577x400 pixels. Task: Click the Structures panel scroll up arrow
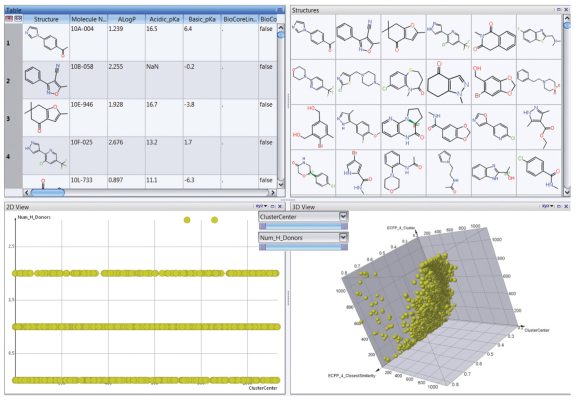(x=567, y=18)
